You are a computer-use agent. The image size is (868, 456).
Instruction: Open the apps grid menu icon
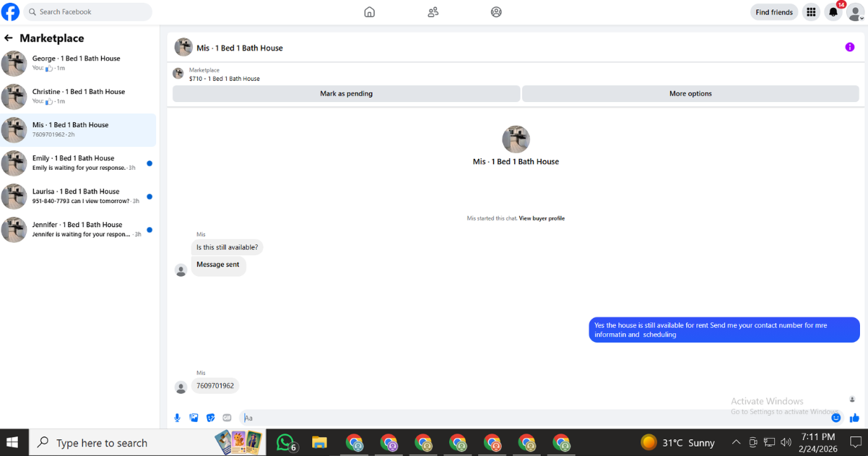point(811,12)
